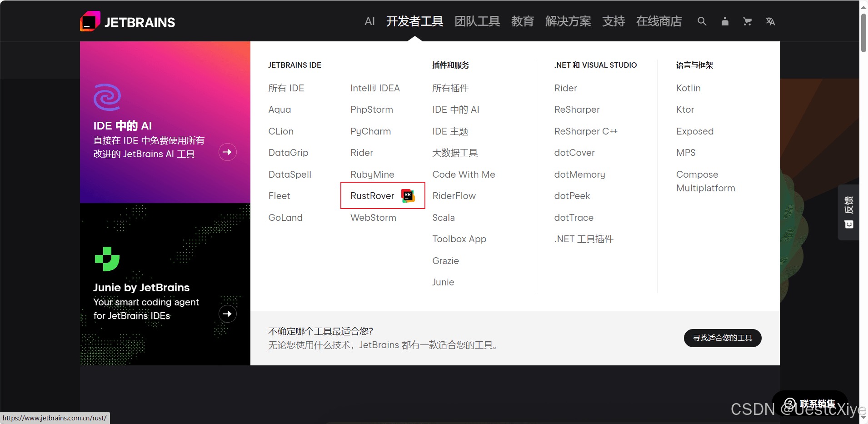Open the RustRover link

tap(372, 196)
